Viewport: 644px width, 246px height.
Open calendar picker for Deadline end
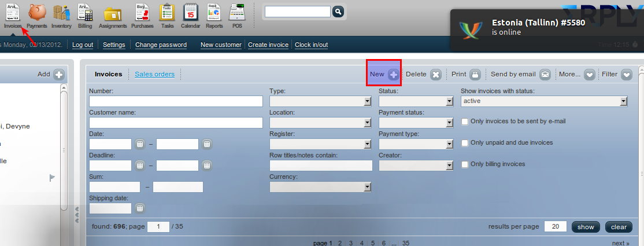pos(207,166)
